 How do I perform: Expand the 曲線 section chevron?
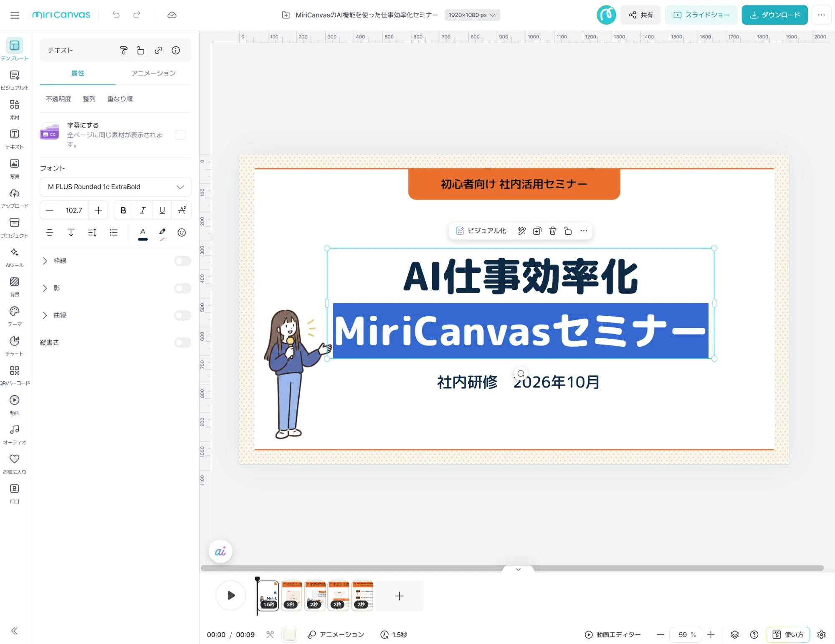coord(45,315)
